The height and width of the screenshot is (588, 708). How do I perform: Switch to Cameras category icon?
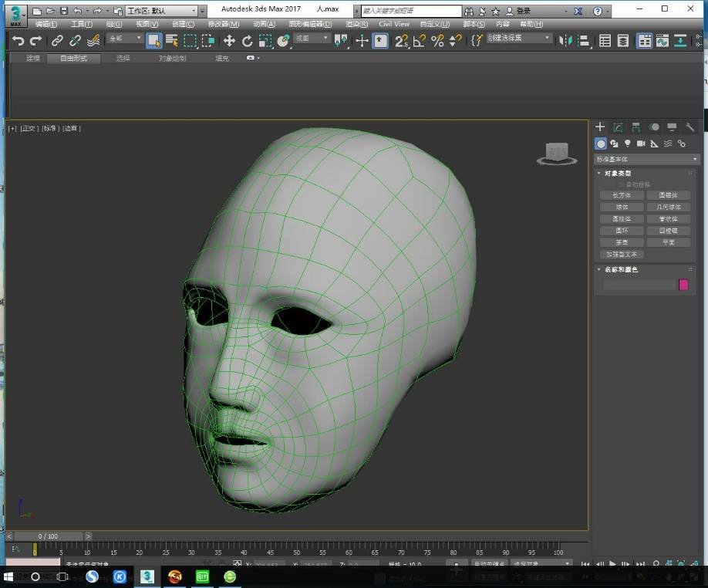click(641, 144)
